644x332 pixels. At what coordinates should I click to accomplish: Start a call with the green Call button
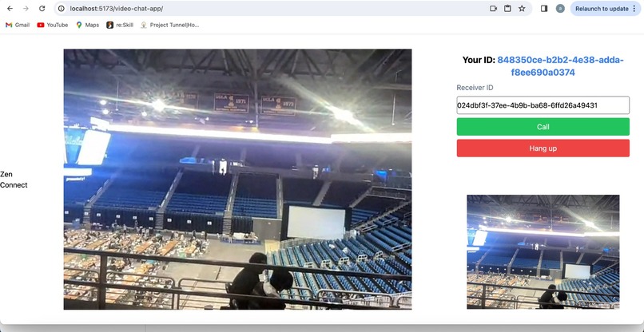pos(543,127)
